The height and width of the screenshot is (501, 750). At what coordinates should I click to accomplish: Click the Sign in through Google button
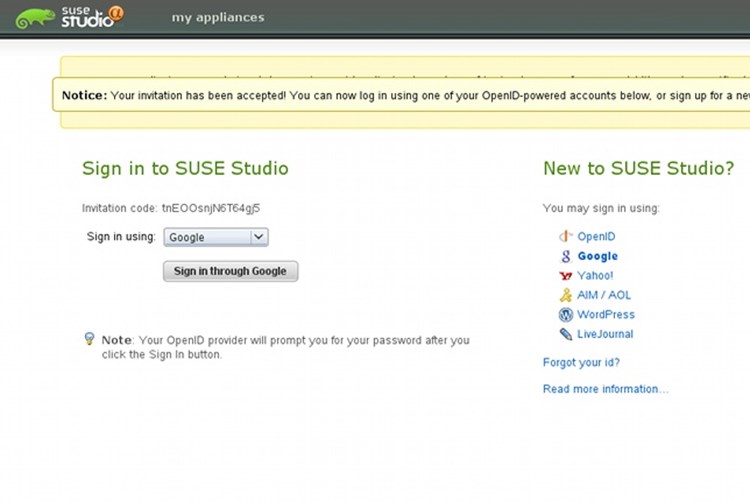tap(231, 271)
